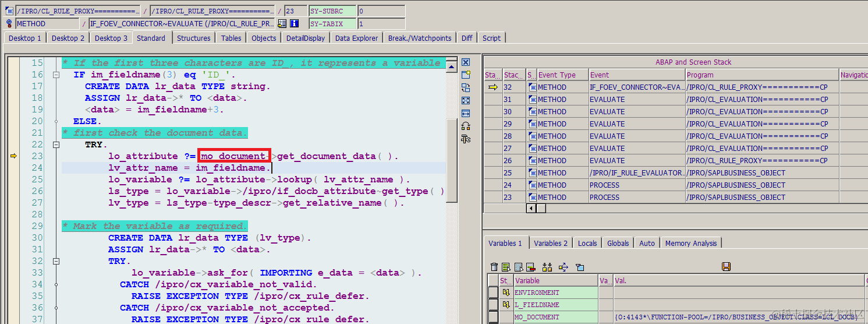Click the full screen tool icon
The image size is (868, 324).
(466, 101)
